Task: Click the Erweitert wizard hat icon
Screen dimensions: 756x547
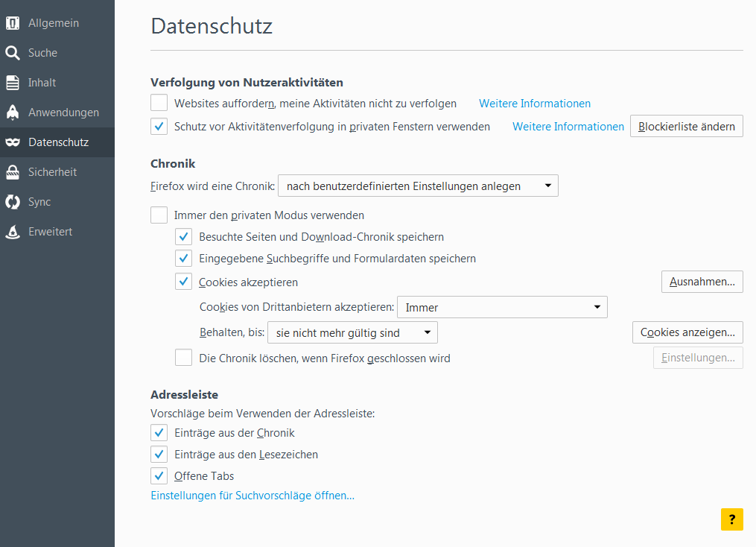Action: click(x=13, y=232)
